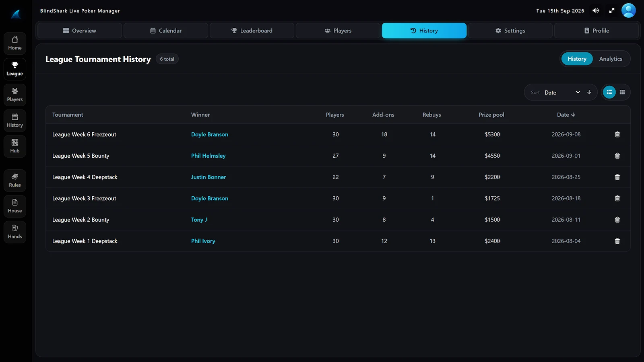
Task: Open the Rules sidebar item
Action: point(15,181)
